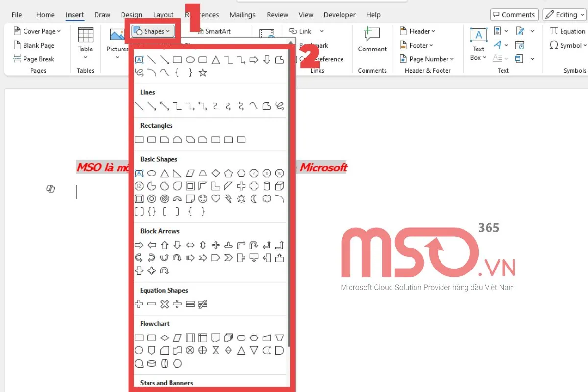
Task: Open the Review tab
Action: pyautogui.click(x=277, y=15)
